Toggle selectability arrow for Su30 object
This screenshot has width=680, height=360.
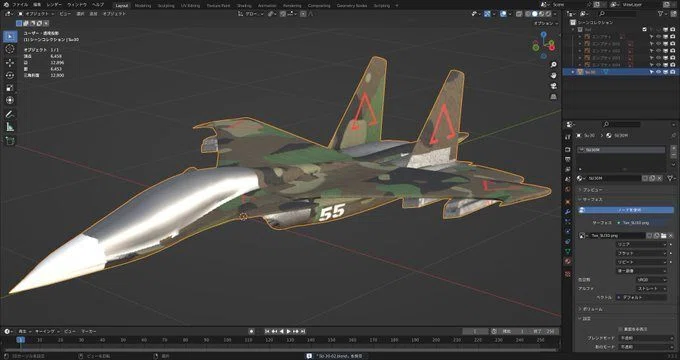pyautogui.click(x=651, y=72)
